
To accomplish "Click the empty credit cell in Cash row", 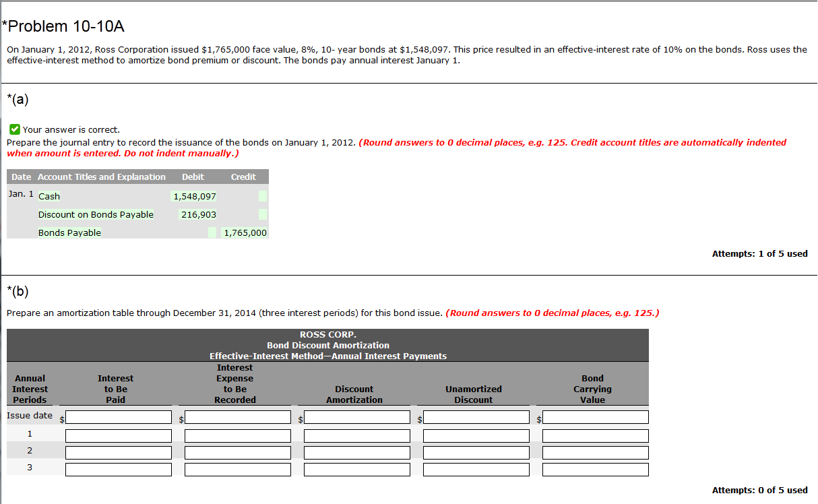I will pyautogui.click(x=263, y=196).
